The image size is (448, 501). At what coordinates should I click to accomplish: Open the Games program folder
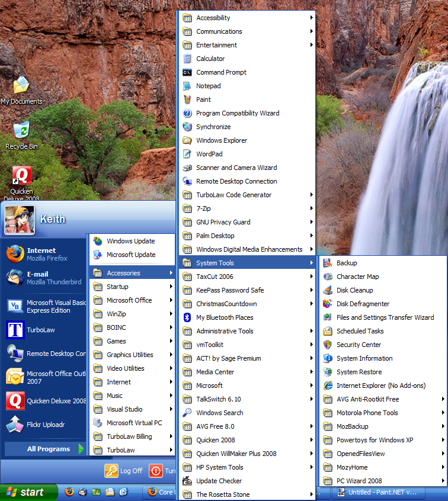132,341
